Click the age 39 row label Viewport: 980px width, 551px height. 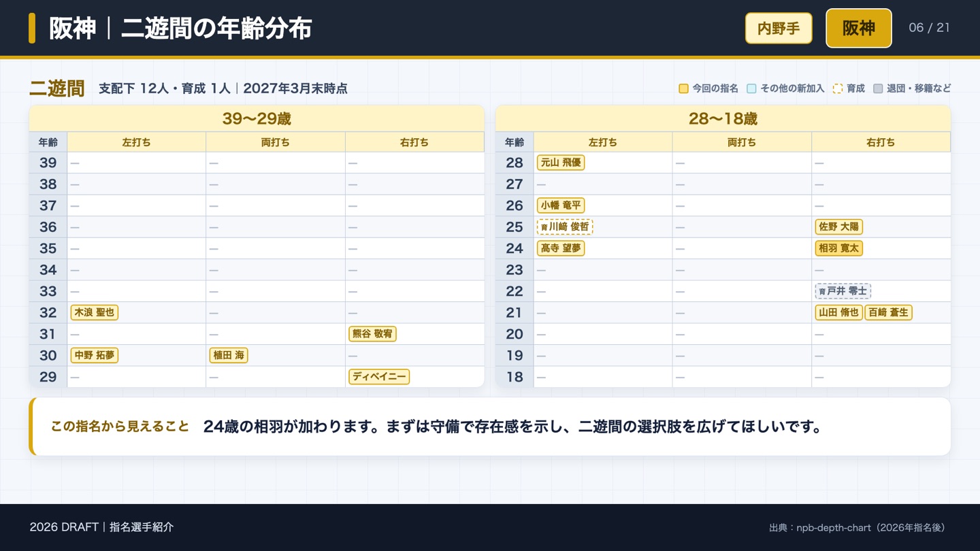[x=48, y=163]
